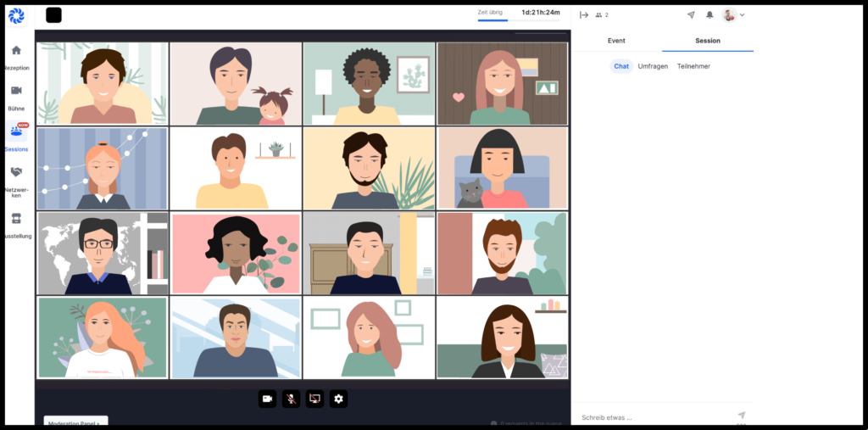Image resolution: width=868 pixels, height=430 pixels.
Task: Select the Session tab
Action: tap(708, 41)
